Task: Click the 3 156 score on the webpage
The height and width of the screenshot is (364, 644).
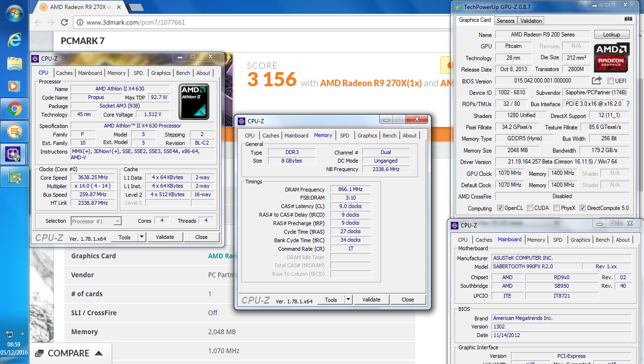Action: pos(271,79)
